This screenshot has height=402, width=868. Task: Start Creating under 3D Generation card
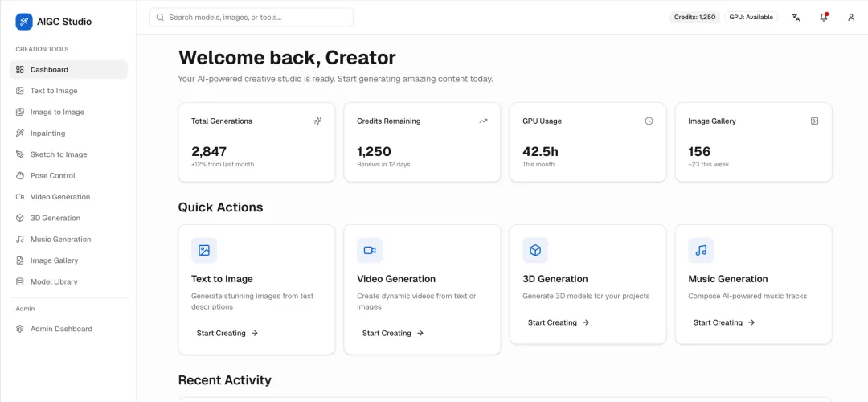pyautogui.click(x=559, y=323)
